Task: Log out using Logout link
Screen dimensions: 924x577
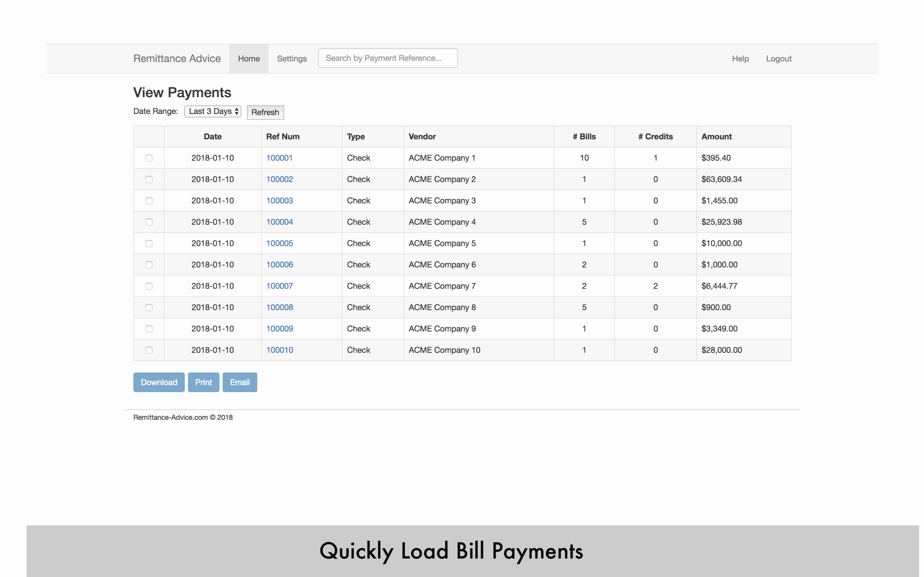Action: pyautogui.click(x=779, y=59)
